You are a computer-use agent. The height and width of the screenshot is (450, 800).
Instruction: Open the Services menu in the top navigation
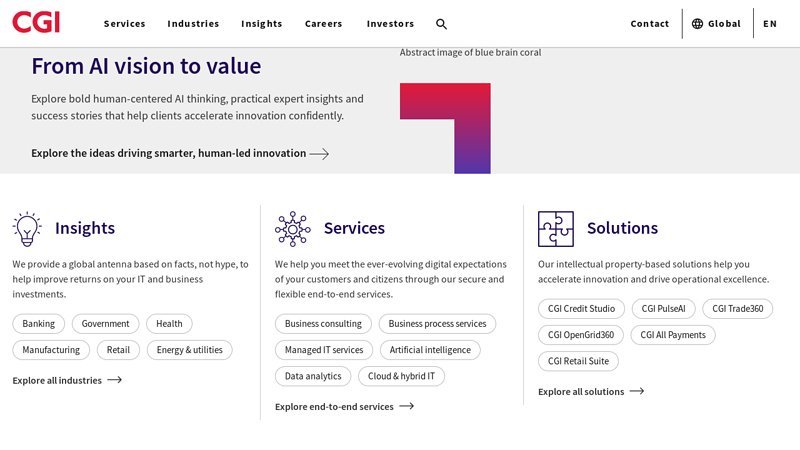(124, 24)
